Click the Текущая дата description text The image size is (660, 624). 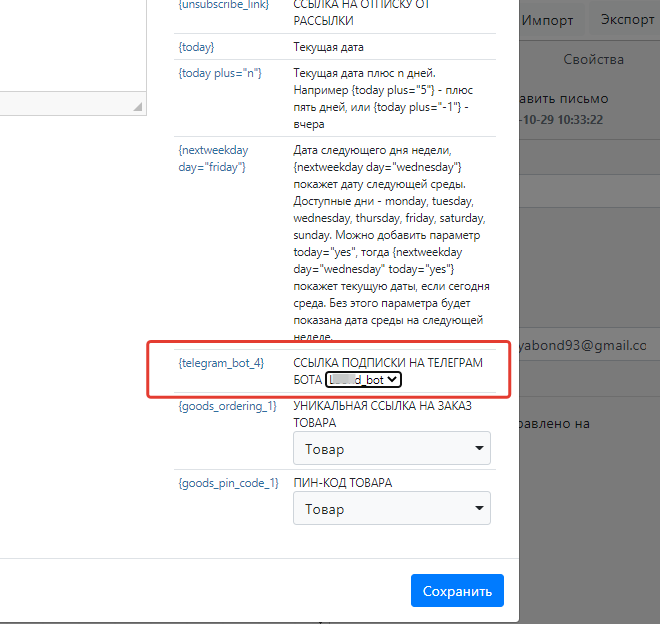pyautogui.click(x=329, y=47)
